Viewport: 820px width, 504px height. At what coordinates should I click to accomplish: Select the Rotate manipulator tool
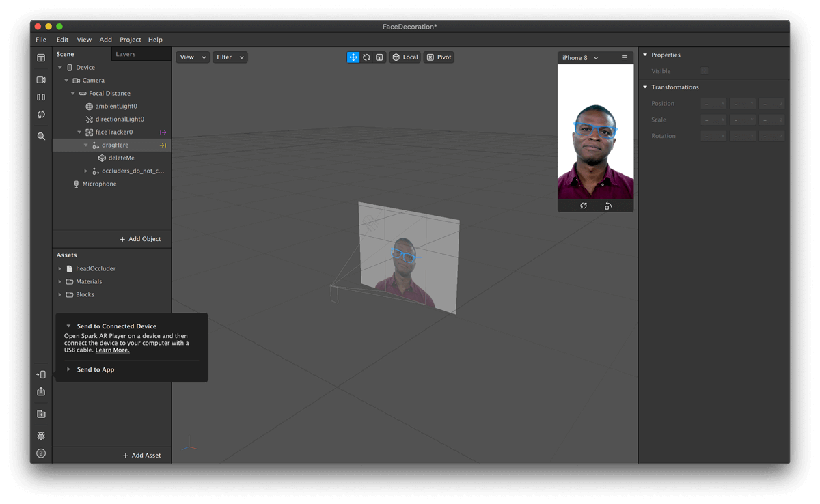366,57
